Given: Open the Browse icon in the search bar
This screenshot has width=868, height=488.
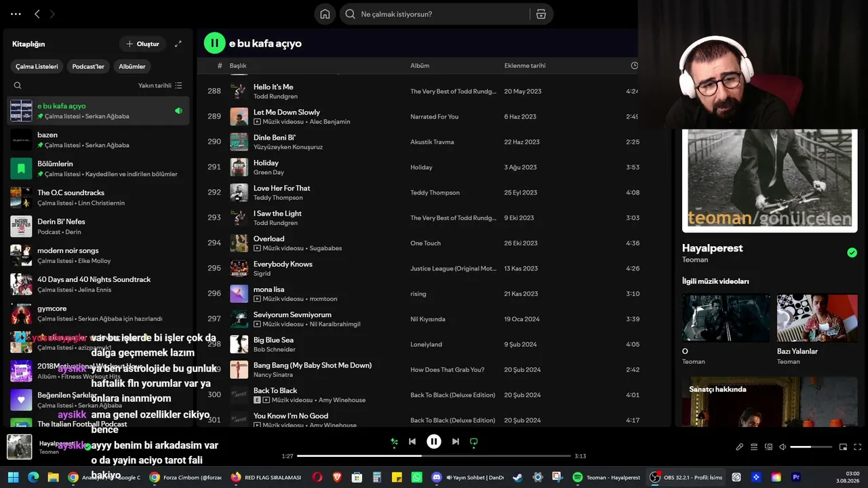Looking at the screenshot, I should coord(541,14).
